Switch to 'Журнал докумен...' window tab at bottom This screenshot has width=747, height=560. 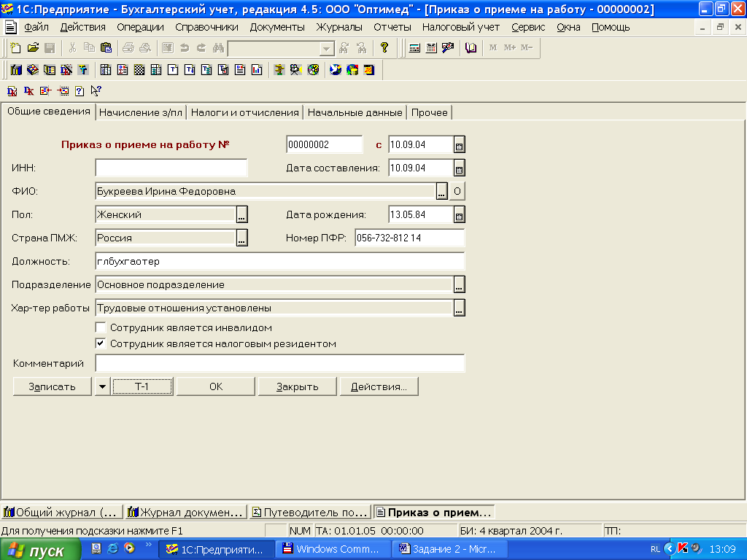coord(186,513)
